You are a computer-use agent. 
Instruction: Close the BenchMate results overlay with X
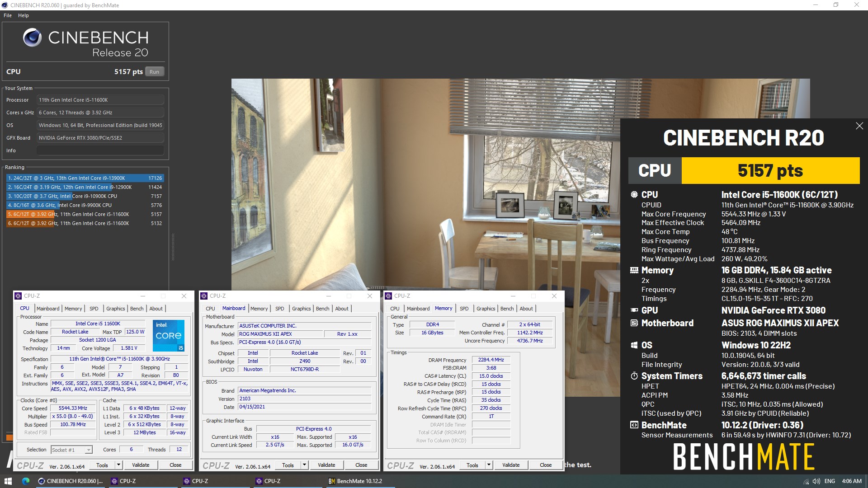click(859, 126)
